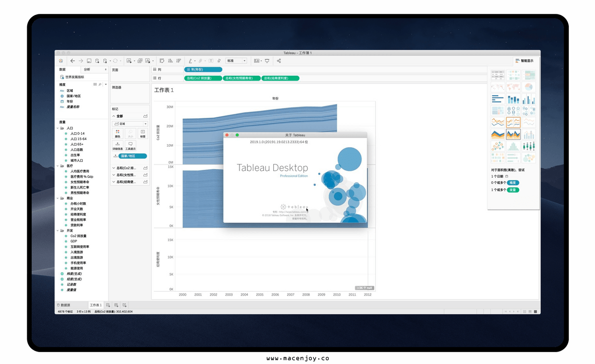Click the 工作表 1 sheet title text
This screenshot has width=595, height=364.
pos(164,91)
